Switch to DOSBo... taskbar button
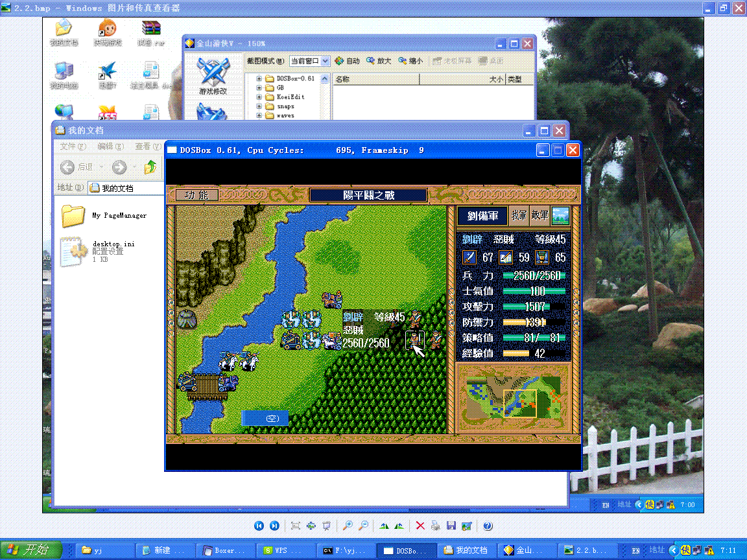The width and height of the screenshot is (747, 560). 407,550
